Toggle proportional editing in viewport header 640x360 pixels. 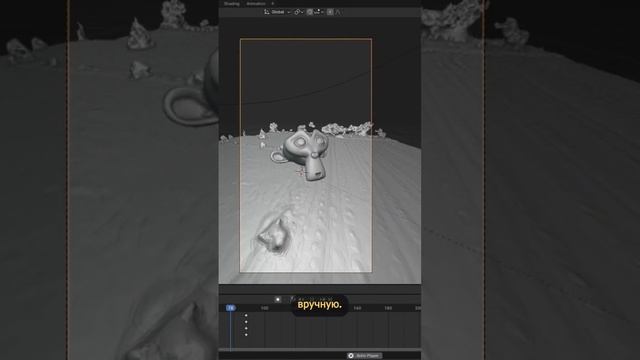pos(330,12)
